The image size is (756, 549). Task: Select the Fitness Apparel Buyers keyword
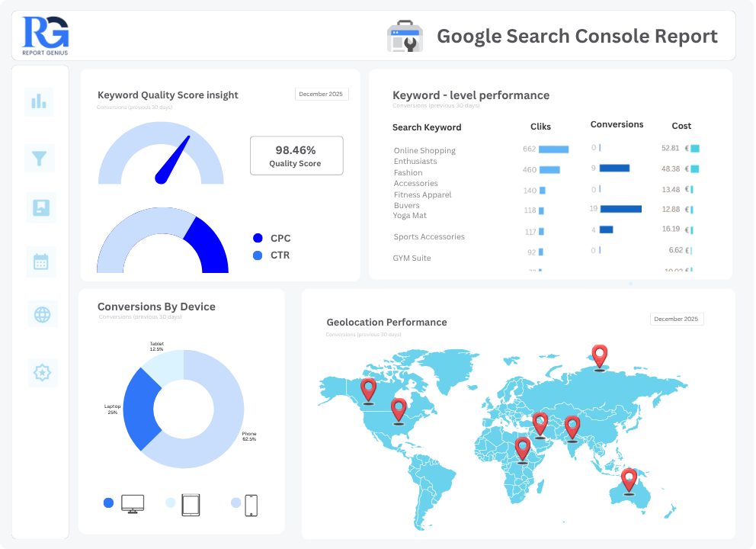tap(422, 201)
